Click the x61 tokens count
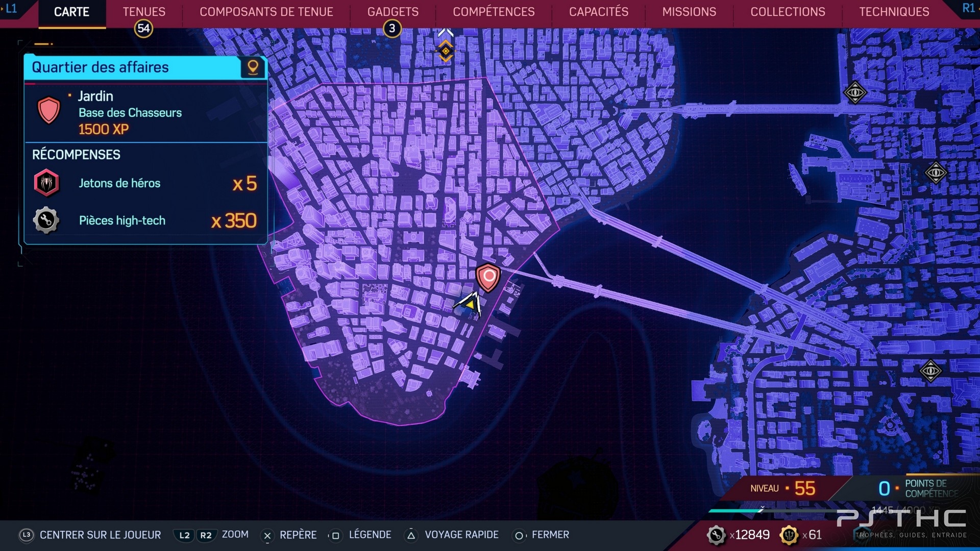The width and height of the screenshot is (980, 551). tap(812, 535)
